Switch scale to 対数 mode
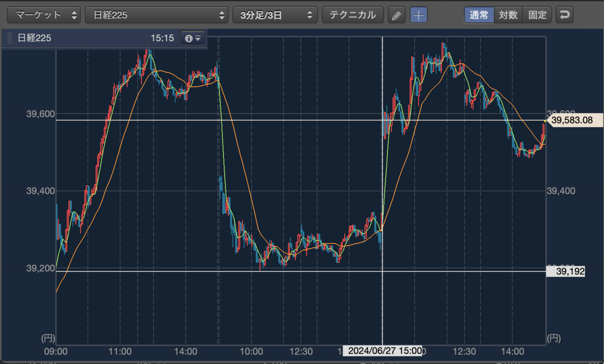 pos(508,15)
